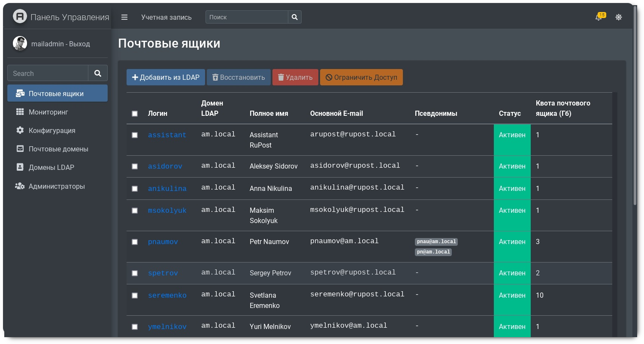Click the mailadmin avatar picture
This screenshot has width=644, height=344.
(20, 44)
